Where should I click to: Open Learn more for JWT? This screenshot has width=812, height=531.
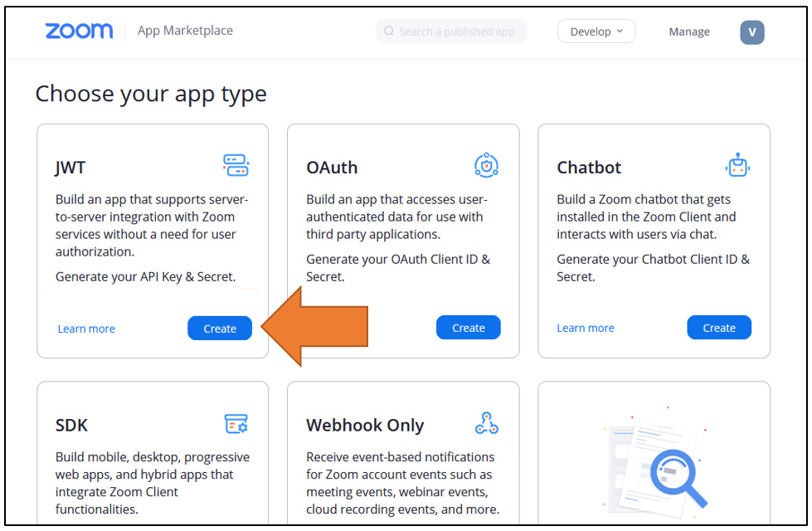click(86, 329)
